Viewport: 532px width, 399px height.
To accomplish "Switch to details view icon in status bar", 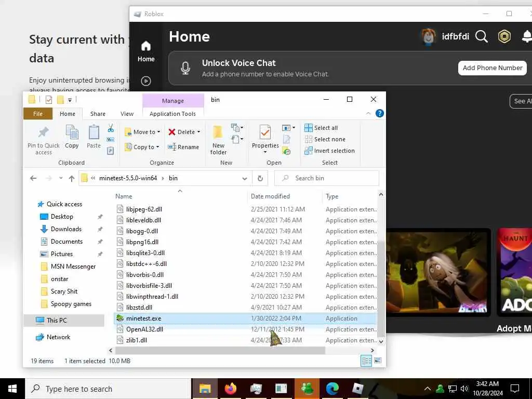I will (x=366, y=361).
